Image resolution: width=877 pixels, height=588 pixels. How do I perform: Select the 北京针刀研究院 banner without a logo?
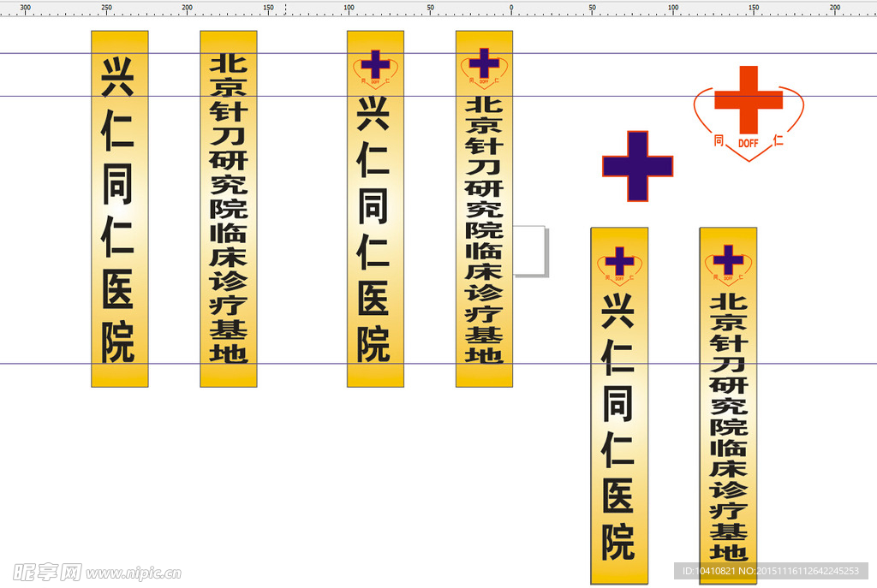click(x=228, y=209)
